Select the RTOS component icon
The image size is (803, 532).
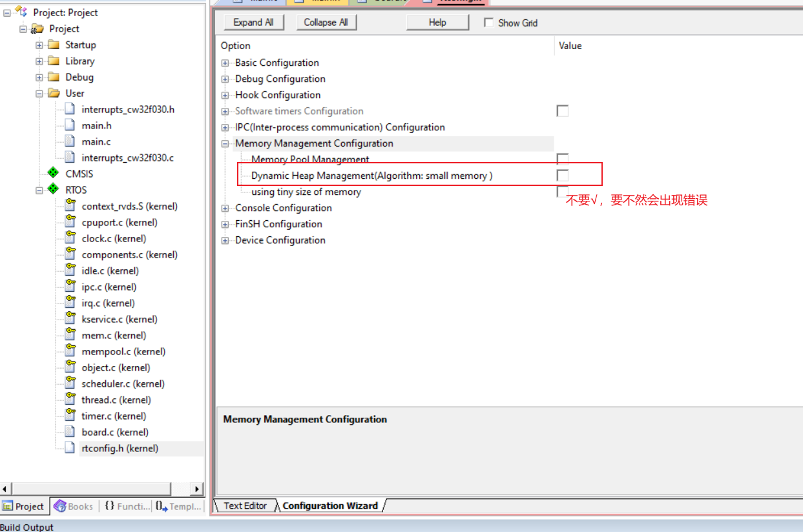click(52, 189)
